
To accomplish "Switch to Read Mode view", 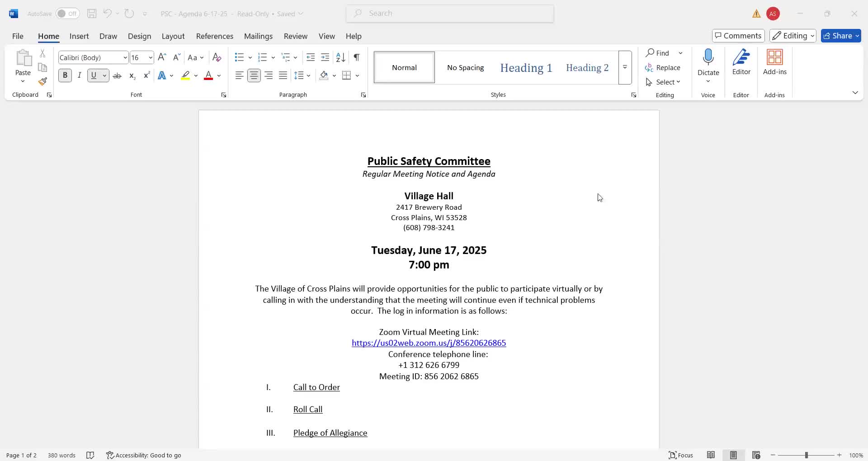I will [711, 455].
